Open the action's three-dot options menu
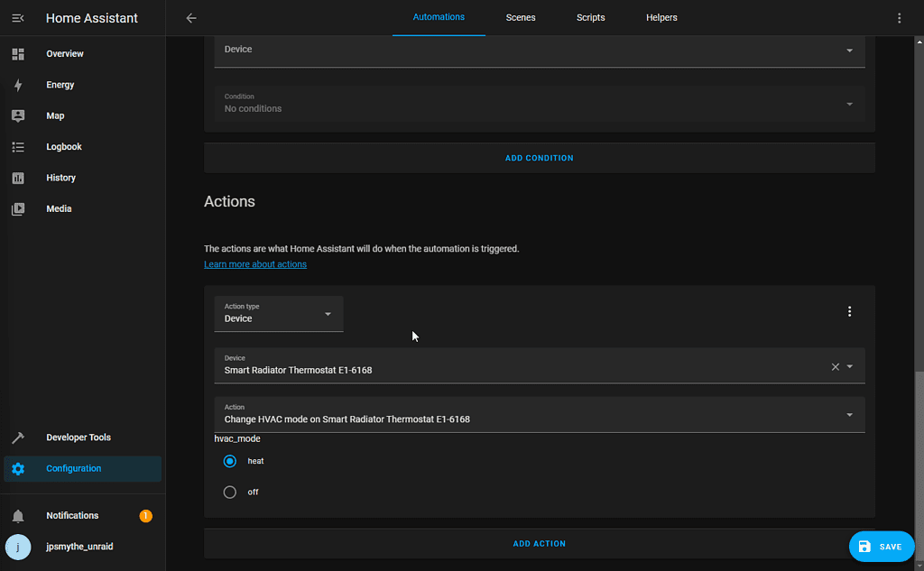The image size is (924, 571). pyautogui.click(x=849, y=312)
